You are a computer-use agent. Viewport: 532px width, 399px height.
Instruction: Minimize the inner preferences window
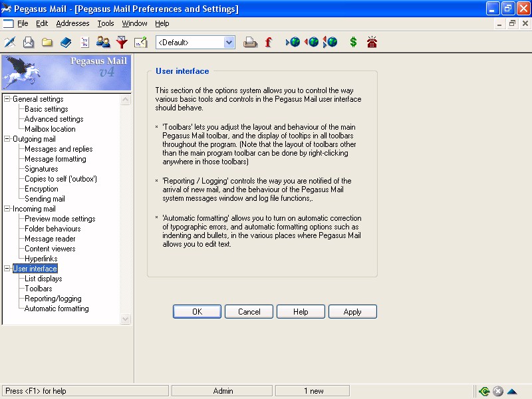click(499, 23)
